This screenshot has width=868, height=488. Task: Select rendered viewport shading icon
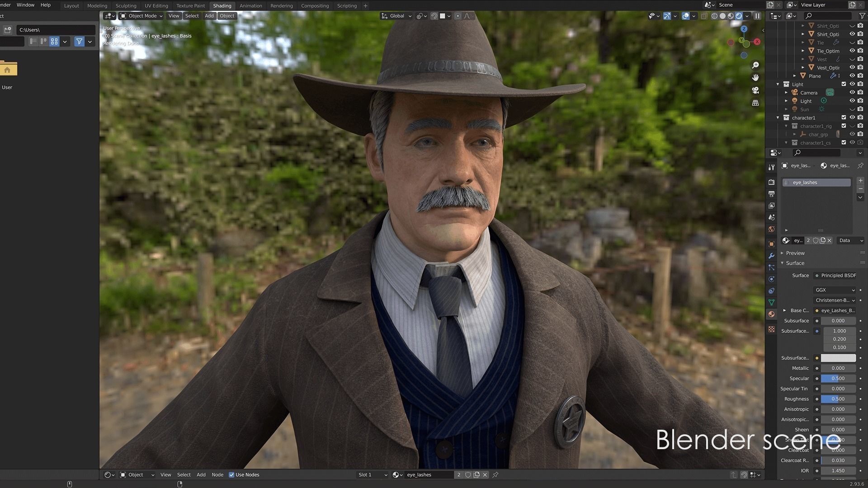point(739,16)
